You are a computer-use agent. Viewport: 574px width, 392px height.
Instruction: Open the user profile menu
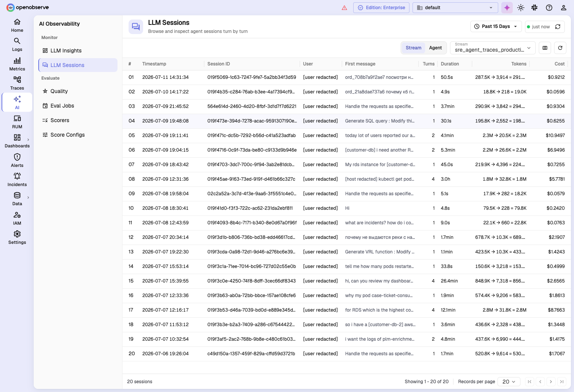point(564,8)
